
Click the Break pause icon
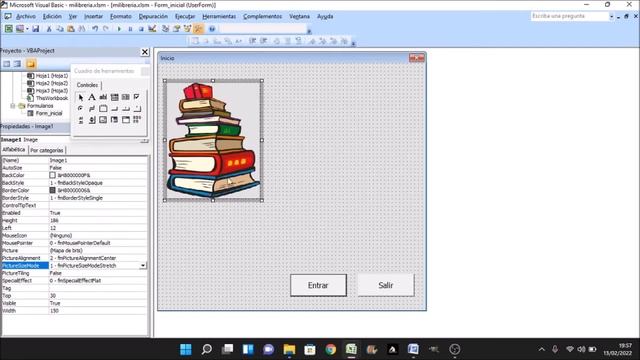click(x=130, y=29)
